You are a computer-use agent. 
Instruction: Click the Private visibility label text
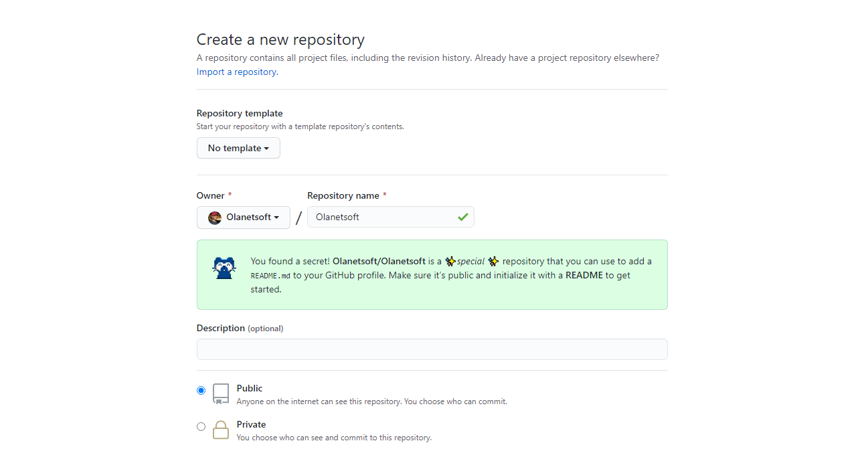[x=251, y=424]
